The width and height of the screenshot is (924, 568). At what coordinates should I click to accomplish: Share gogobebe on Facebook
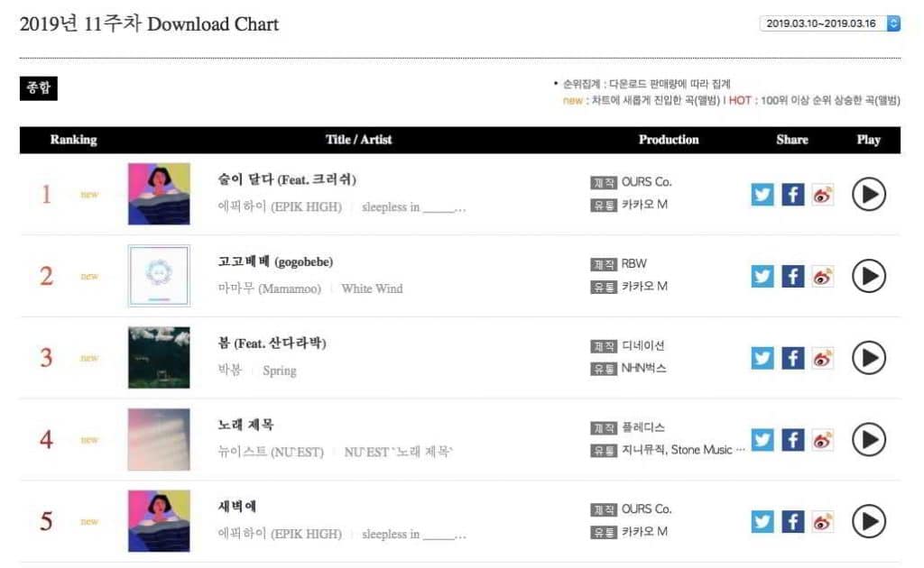(792, 276)
